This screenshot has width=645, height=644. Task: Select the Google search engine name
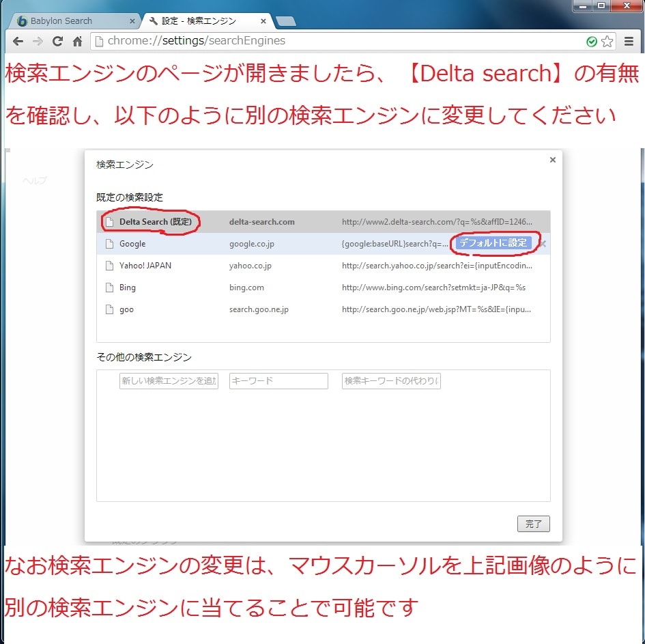132,244
